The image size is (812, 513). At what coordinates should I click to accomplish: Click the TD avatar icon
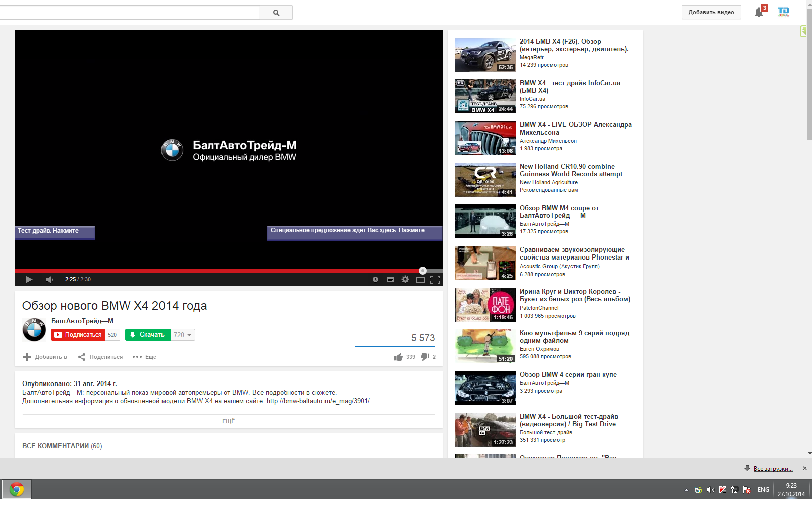coord(783,12)
